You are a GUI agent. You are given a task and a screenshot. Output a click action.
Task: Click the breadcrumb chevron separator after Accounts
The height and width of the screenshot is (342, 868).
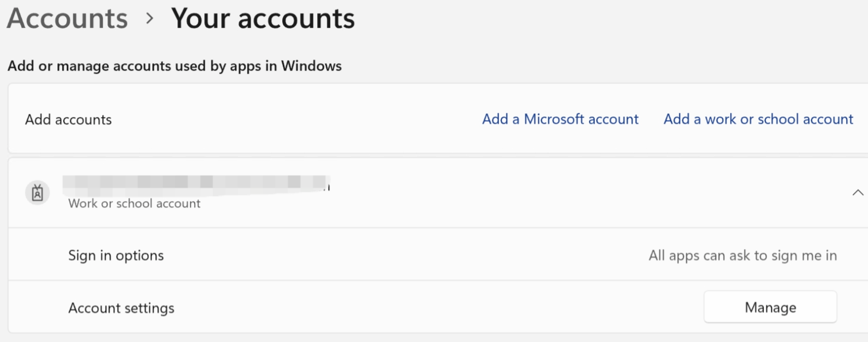tap(150, 19)
